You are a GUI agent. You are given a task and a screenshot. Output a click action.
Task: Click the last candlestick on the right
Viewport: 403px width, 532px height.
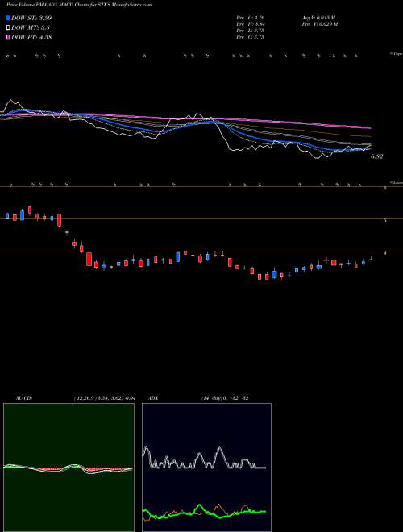371,259
